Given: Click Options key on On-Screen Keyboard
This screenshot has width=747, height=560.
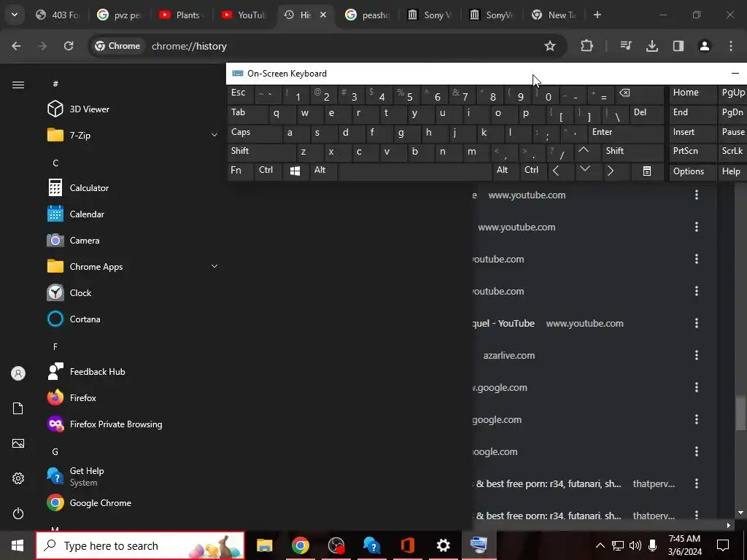Looking at the screenshot, I should [x=692, y=172].
